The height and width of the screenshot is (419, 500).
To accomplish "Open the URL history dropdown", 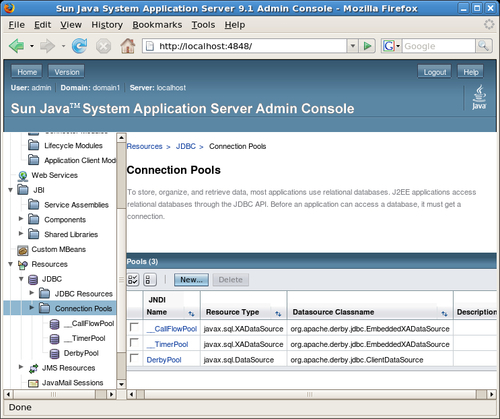I will (x=353, y=46).
